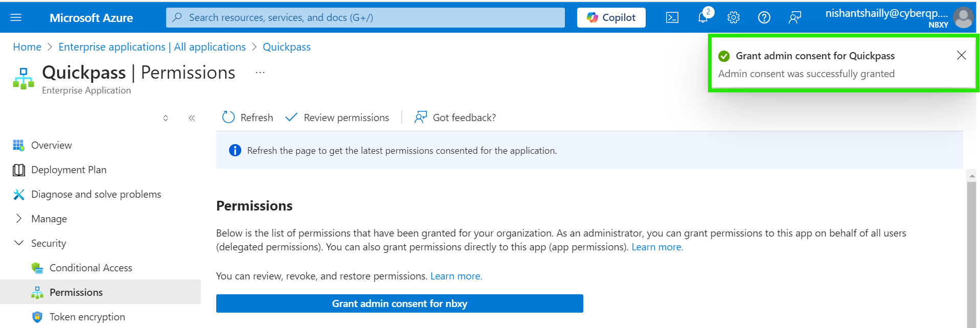Click Refresh in the command bar

pyautogui.click(x=247, y=118)
